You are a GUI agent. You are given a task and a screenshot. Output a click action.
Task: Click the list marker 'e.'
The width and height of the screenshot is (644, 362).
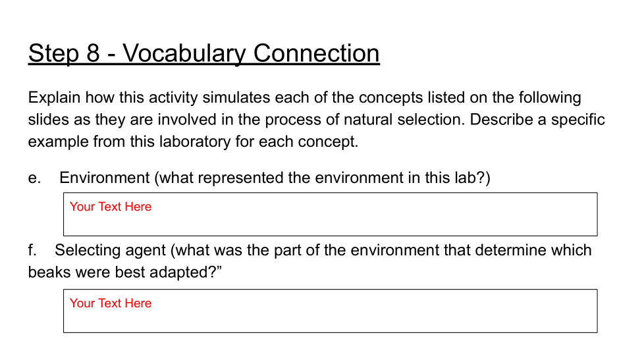coord(34,178)
